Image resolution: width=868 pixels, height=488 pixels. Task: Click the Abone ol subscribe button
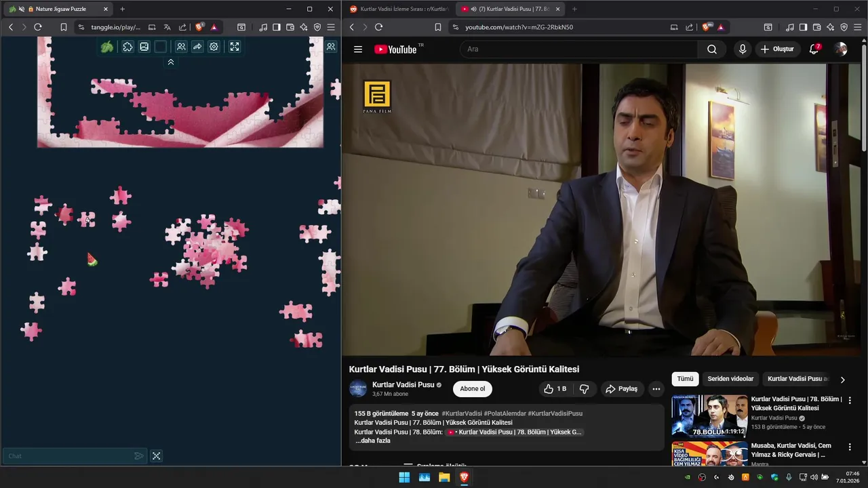[473, 389]
